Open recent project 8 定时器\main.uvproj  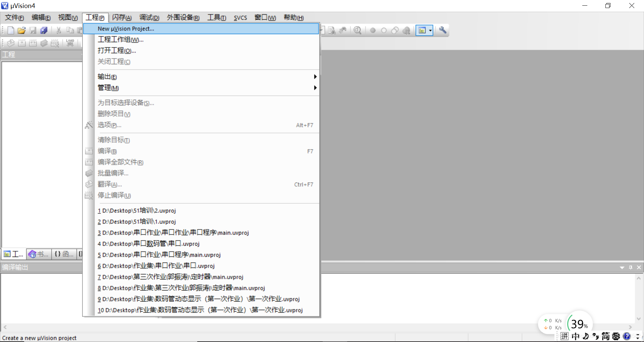[x=201, y=288]
